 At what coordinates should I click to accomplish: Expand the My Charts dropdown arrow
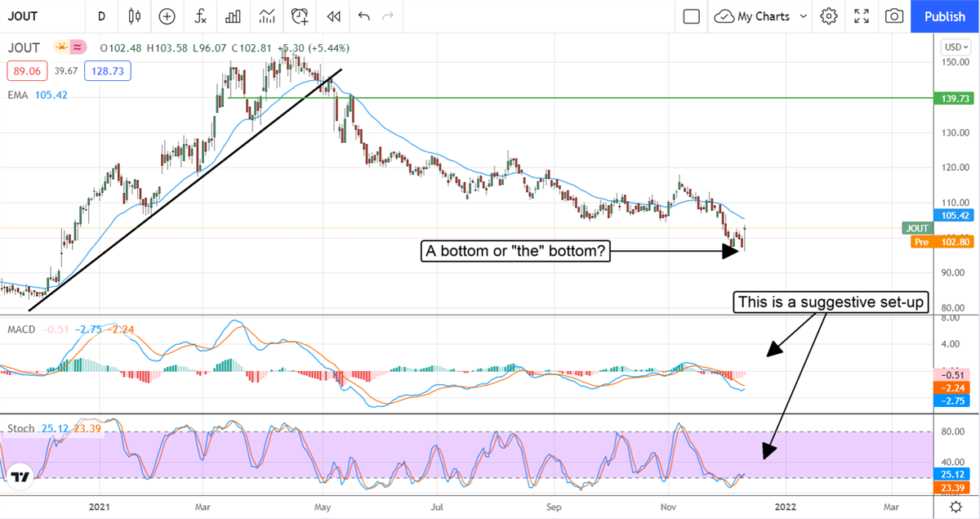click(x=804, y=16)
